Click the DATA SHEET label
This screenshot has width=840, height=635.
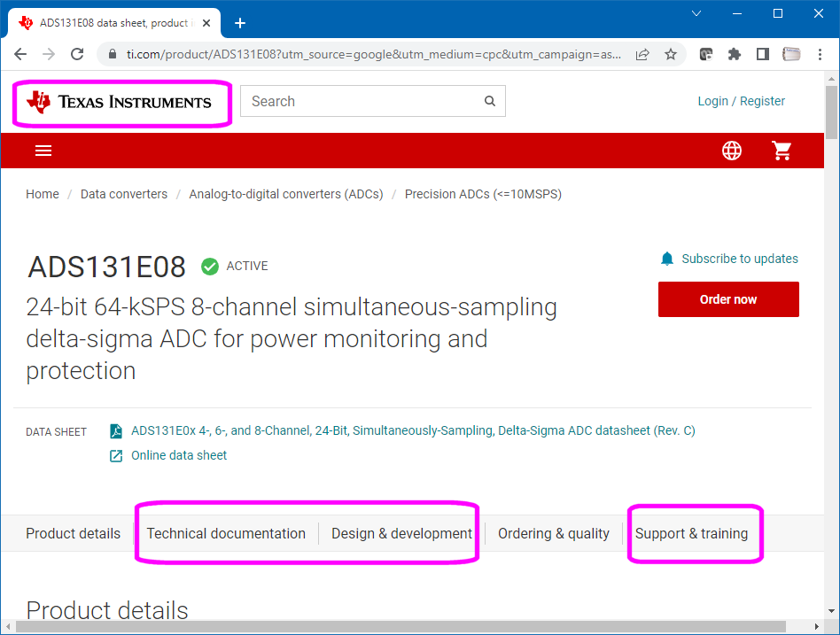pyautogui.click(x=56, y=432)
